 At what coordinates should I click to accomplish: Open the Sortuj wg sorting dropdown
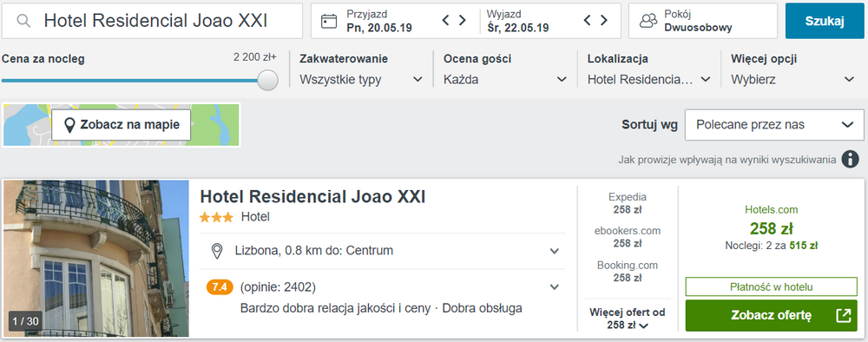[x=774, y=124]
